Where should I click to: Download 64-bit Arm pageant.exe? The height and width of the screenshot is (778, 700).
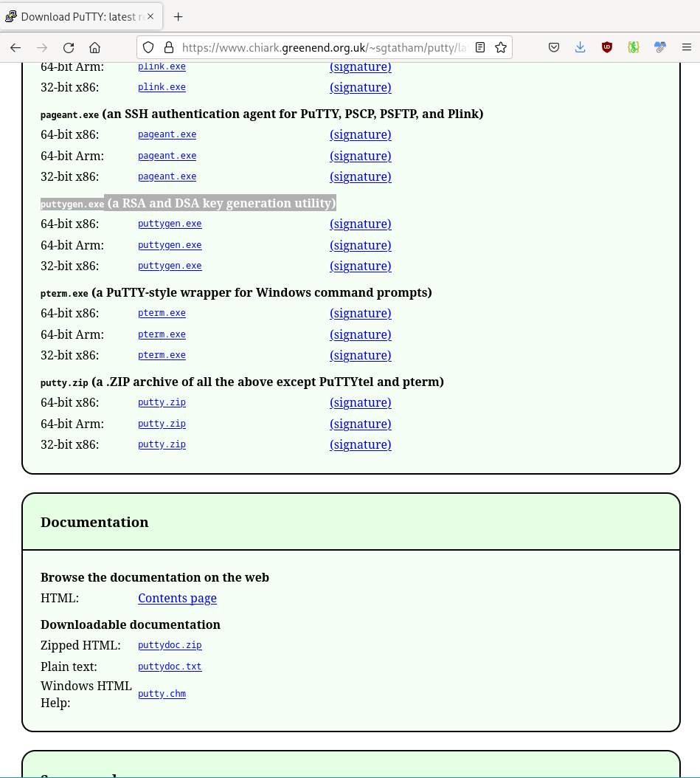point(167,156)
